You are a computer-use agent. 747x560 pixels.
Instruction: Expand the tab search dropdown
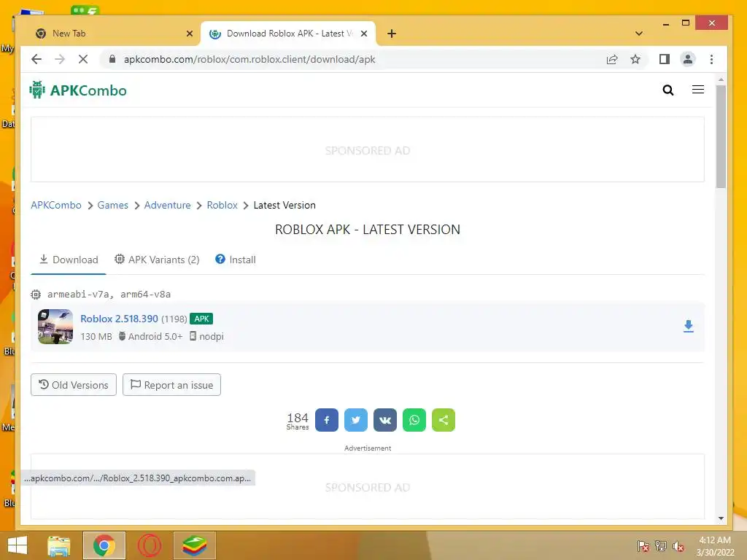pos(639,34)
